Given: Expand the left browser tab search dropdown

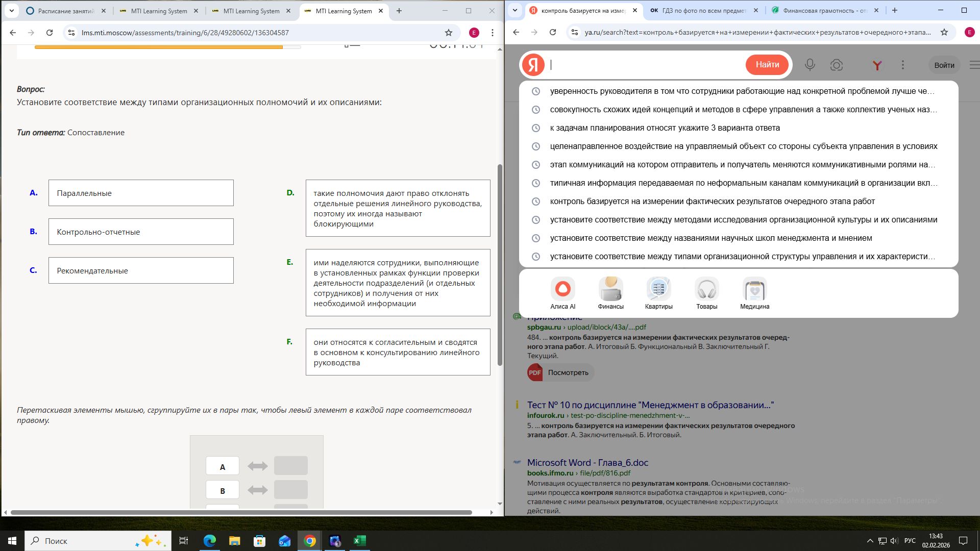Looking at the screenshot, I should click(11, 11).
